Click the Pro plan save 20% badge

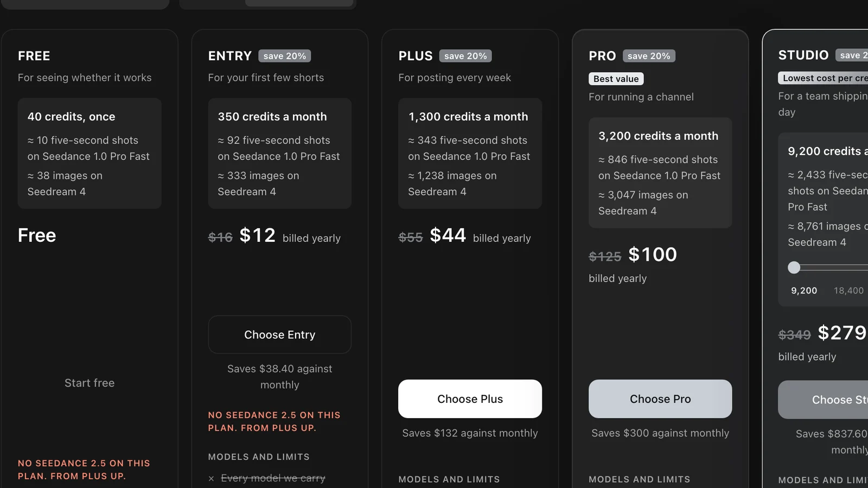(x=649, y=56)
